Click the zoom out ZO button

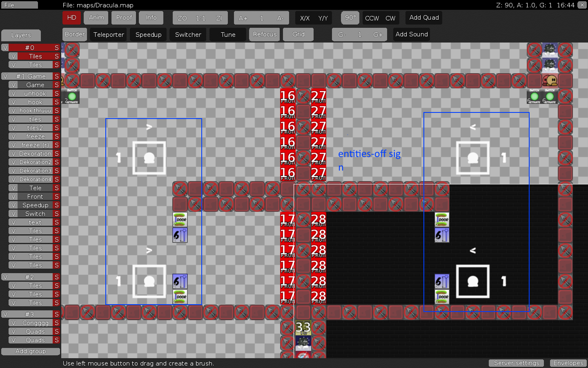pos(182,18)
